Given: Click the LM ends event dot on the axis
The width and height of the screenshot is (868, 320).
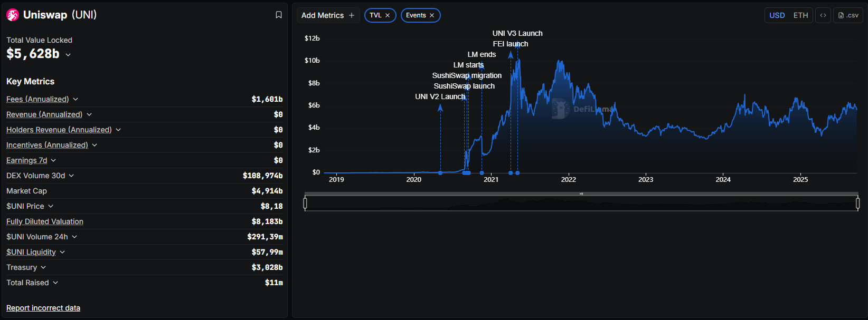Looking at the screenshot, I should click(x=482, y=173).
